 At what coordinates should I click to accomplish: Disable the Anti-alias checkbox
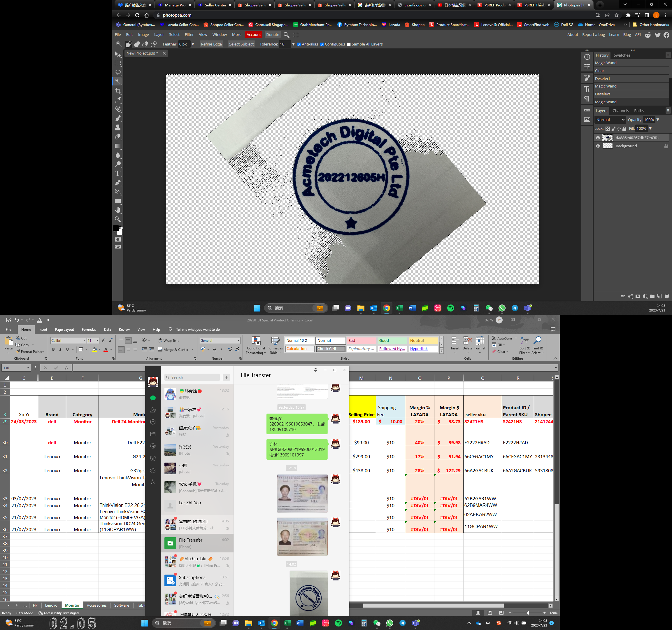pyautogui.click(x=299, y=44)
